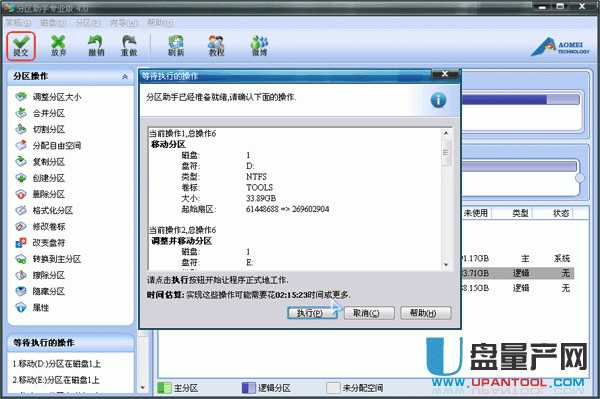Click the 执行(P) button
Image resolution: width=600 pixels, height=399 pixels.
coord(312,313)
